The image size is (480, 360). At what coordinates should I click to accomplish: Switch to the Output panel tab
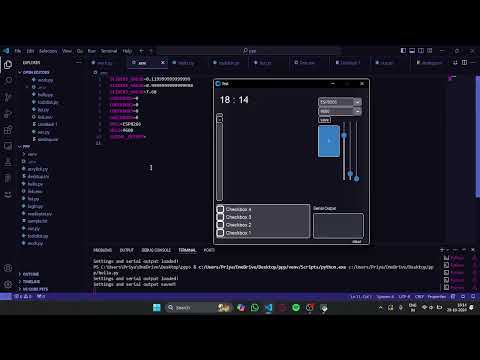(x=127, y=250)
